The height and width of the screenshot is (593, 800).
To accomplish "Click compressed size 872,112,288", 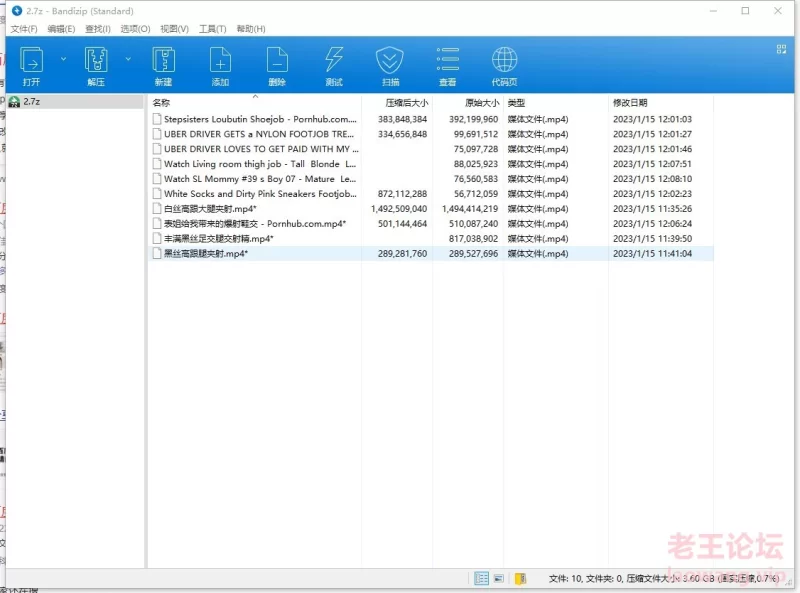I will coord(403,194).
